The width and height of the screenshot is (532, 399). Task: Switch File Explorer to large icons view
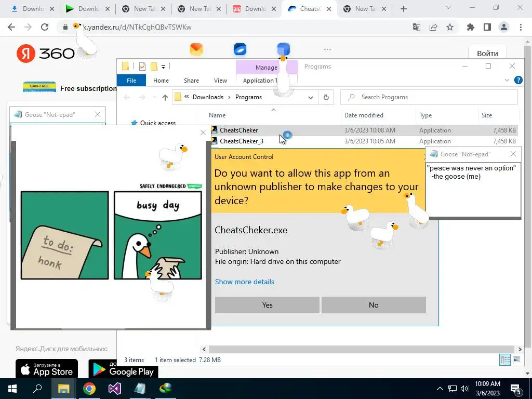click(x=516, y=360)
